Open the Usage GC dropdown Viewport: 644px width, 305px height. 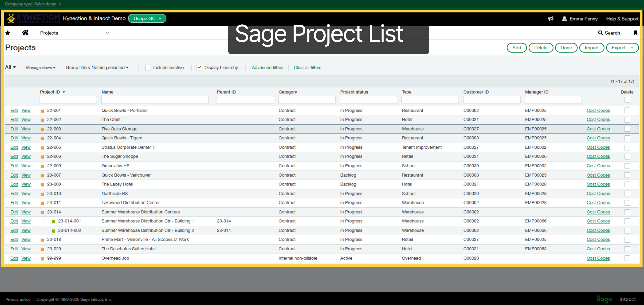[x=147, y=18]
